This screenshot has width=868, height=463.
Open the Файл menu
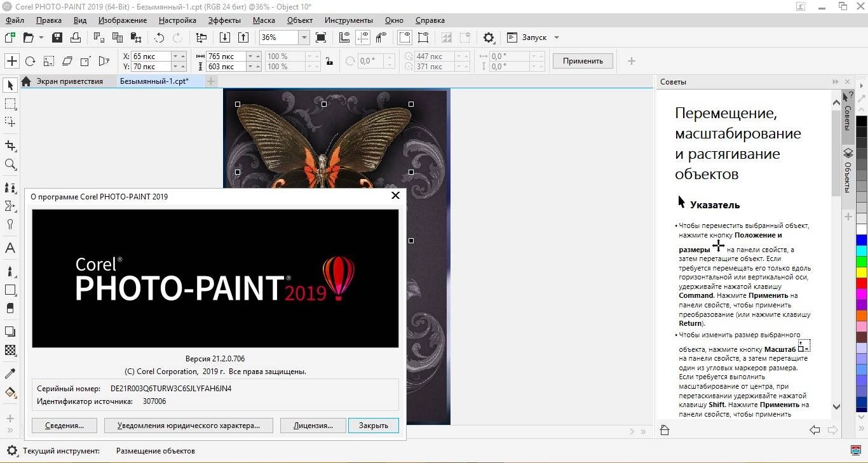tap(15, 20)
